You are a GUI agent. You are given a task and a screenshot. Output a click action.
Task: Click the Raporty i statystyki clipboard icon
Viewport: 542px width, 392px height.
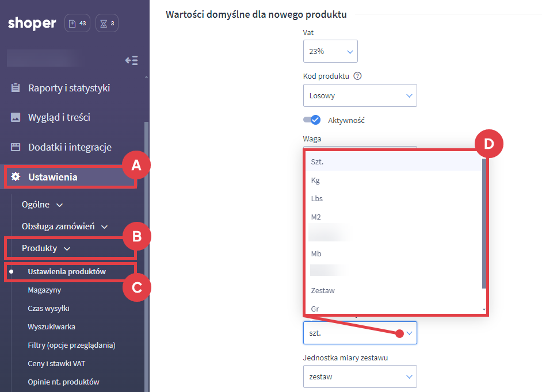coord(16,88)
